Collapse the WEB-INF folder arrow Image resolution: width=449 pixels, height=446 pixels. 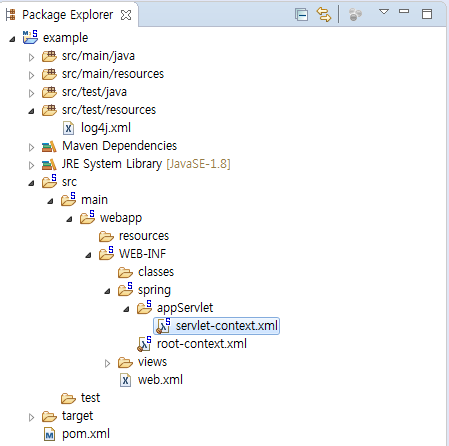(x=88, y=255)
